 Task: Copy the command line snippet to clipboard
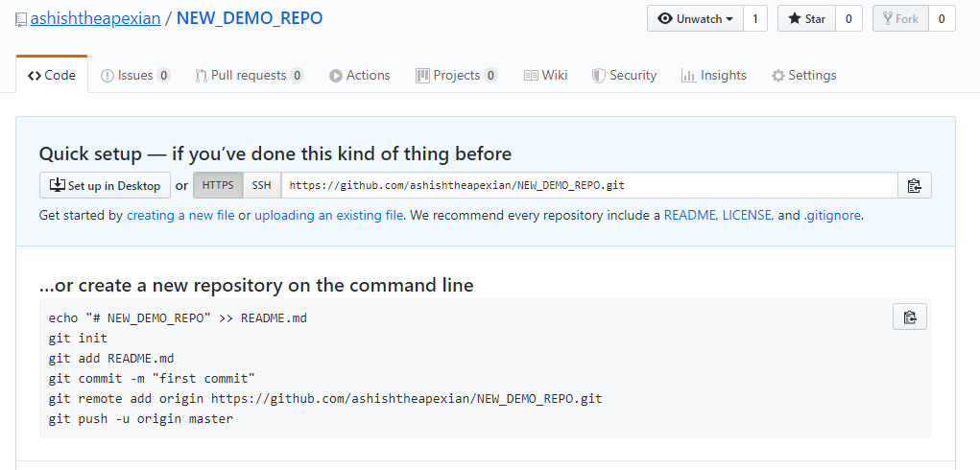tap(909, 317)
